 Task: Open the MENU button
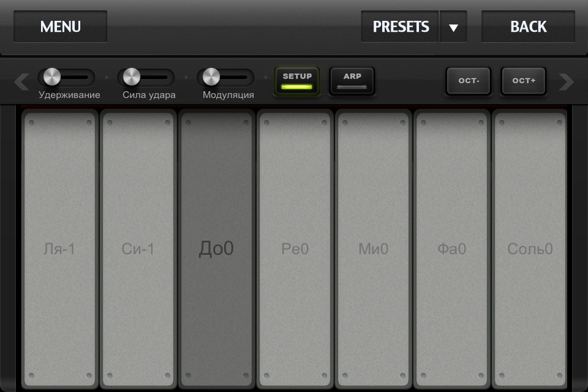61,26
